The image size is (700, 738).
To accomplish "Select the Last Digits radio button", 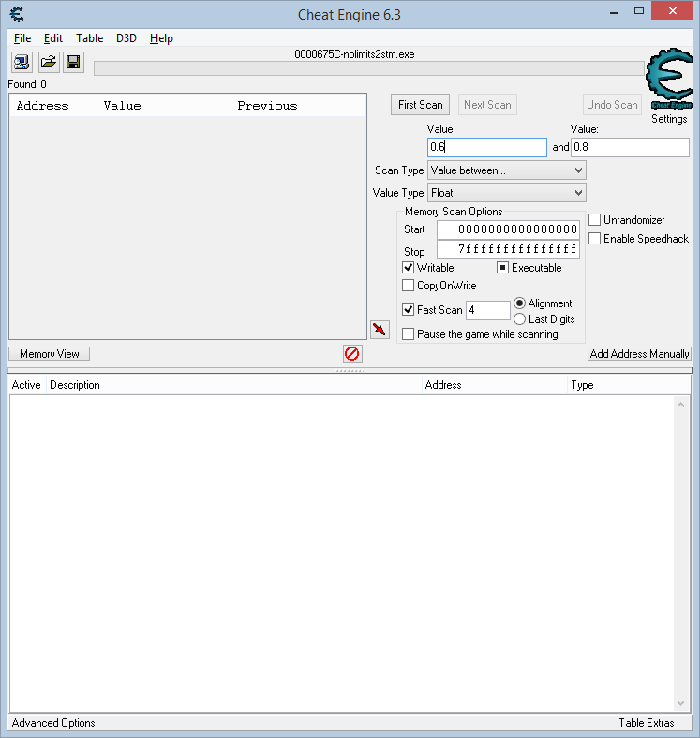I will tap(520, 319).
